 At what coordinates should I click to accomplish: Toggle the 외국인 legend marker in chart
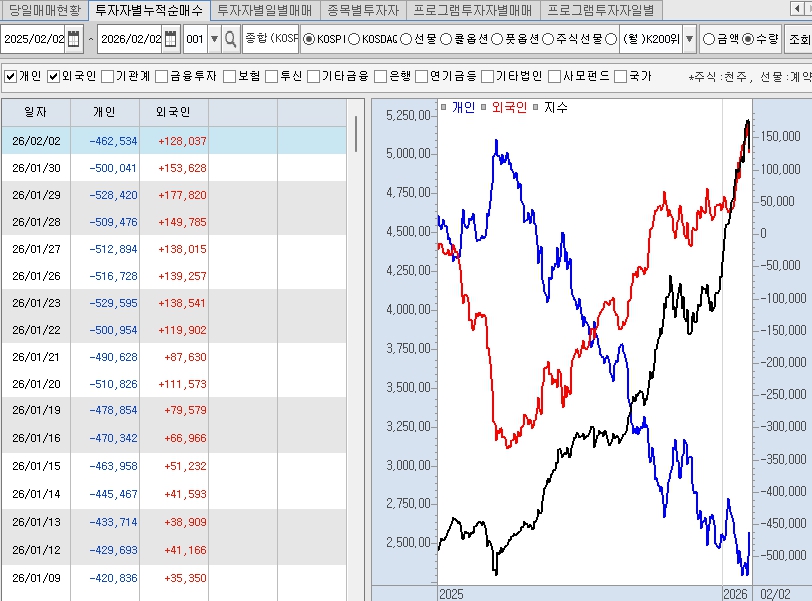pos(485,107)
